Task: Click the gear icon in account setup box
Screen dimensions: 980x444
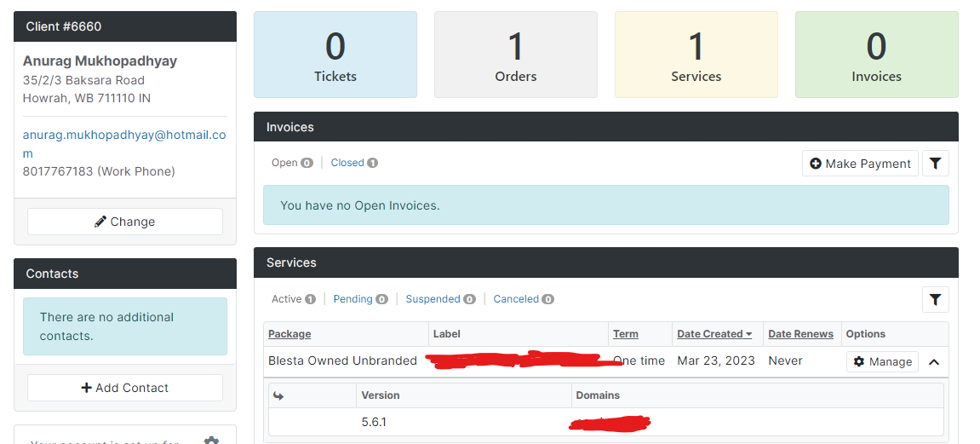Action: point(211,441)
